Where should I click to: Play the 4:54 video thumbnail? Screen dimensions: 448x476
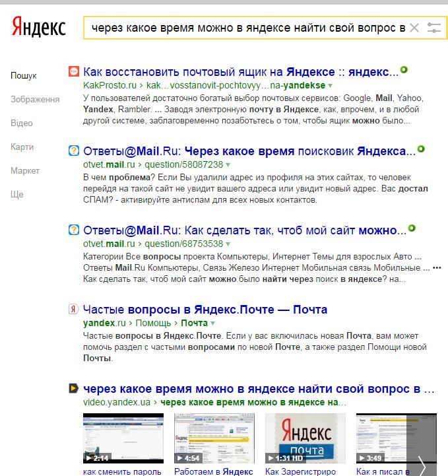coord(214,438)
